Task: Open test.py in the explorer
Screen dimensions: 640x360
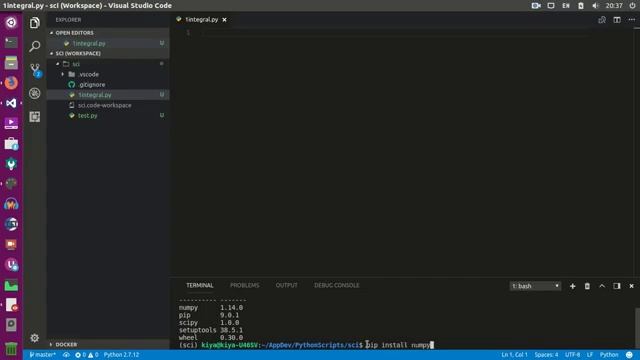Action: [88, 116]
